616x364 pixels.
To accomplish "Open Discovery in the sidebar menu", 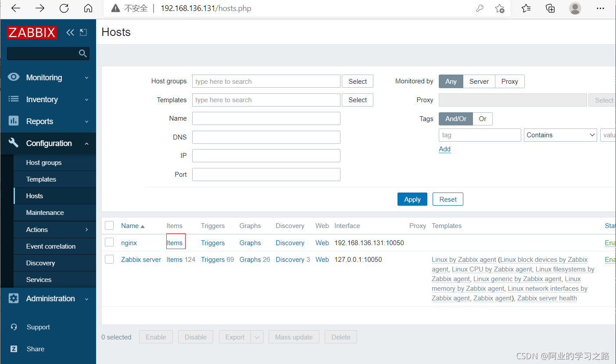I will point(40,263).
